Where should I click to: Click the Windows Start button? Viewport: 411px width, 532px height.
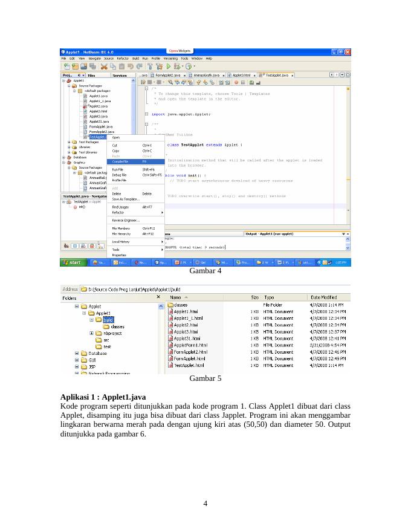click(x=73, y=262)
